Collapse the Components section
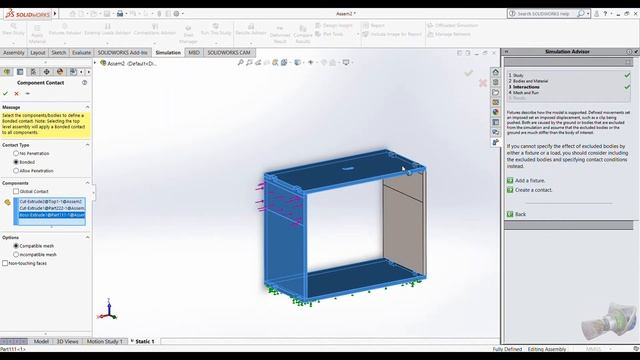 tap(87, 183)
